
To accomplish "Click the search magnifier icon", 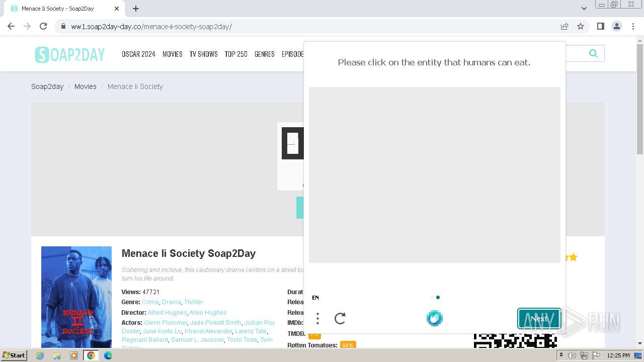I will (593, 53).
